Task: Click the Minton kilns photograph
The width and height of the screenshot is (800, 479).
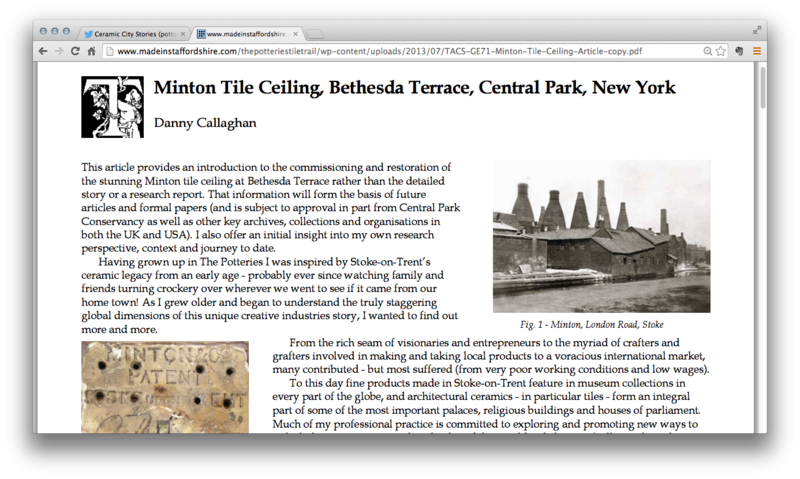Action: (x=601, y=236)
